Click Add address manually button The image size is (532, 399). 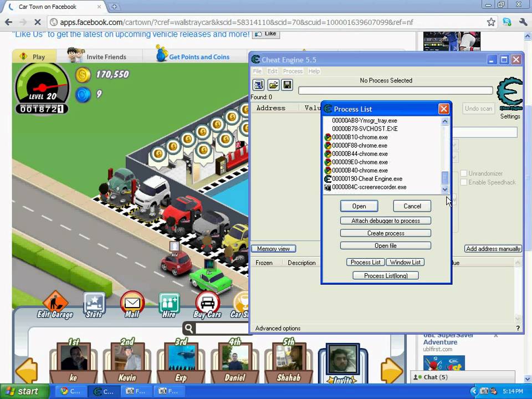(x=493, y=249)
